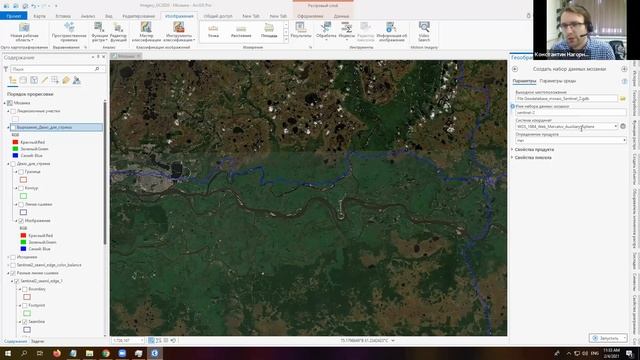Open Firefox from the Windows taskbar
The image size is (640, 360).
point(57,353)
